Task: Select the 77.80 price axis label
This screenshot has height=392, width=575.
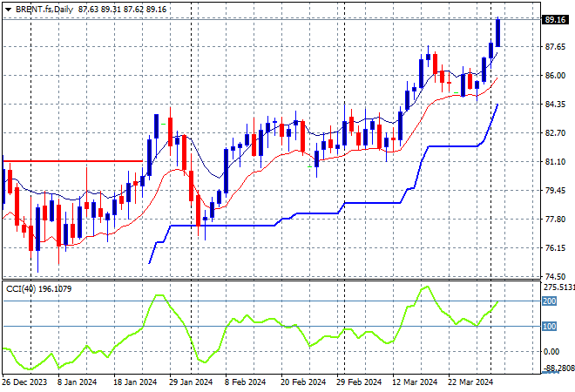Action: [555, 220]
